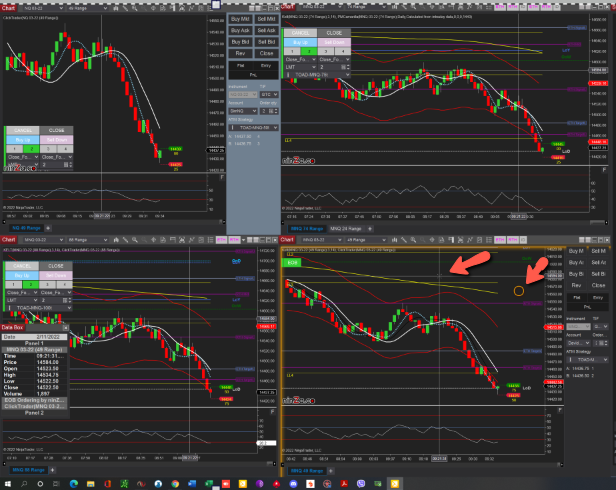Toggle Chart Trader icon in bottom-right chart toolbar
The width and height of the screenshot is (616, 490).
point(451,240)
